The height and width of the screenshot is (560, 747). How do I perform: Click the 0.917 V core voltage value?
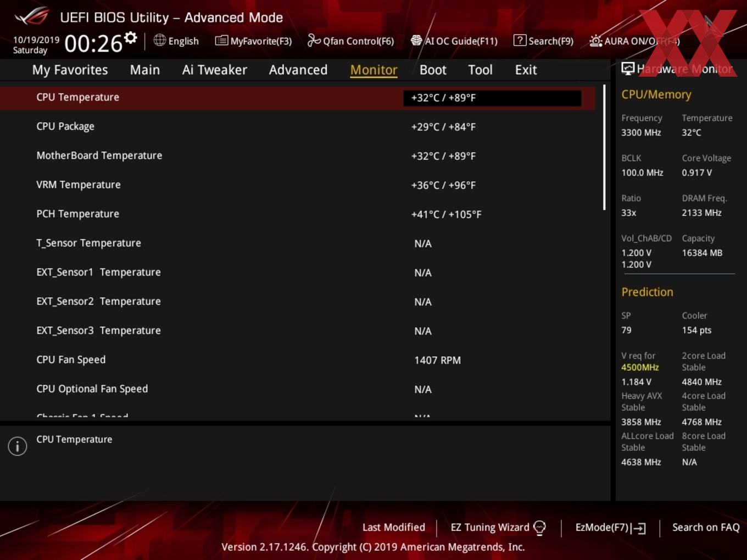(x=696, y=172)
